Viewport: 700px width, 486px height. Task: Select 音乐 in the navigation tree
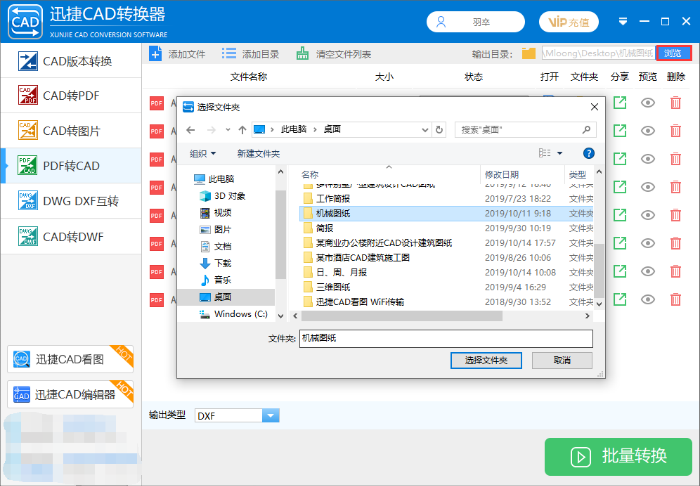[x=216, y=280]
